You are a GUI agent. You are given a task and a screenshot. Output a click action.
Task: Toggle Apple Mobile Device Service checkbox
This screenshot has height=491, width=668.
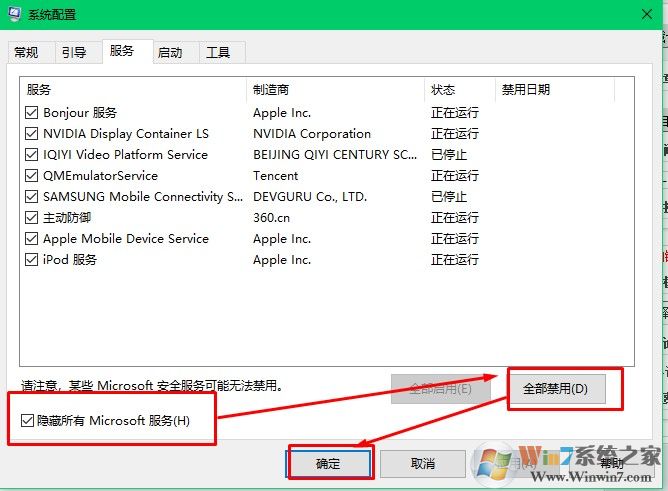coord(32,238)
